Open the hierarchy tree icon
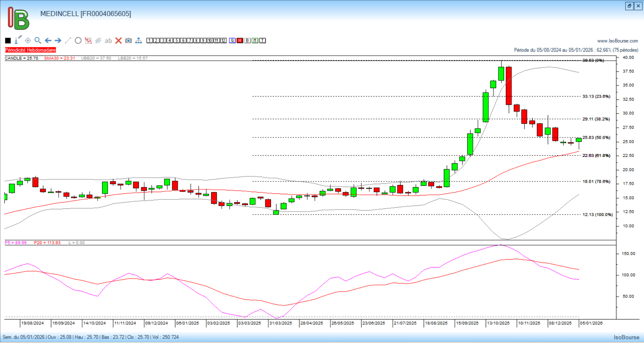This screenshot has height=343, width=644. click(x=139, y=41)
